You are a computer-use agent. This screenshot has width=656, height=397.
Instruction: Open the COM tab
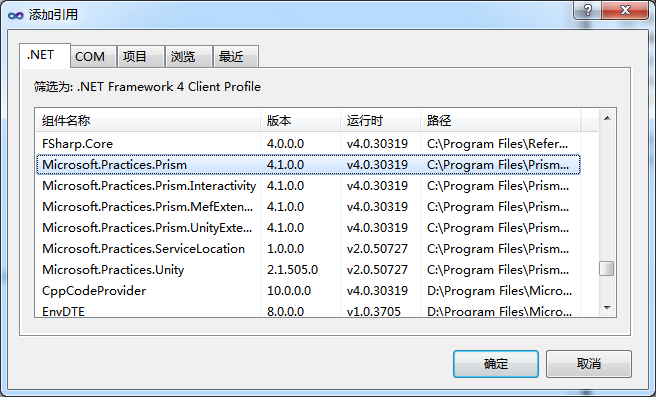tap(93, 56)
